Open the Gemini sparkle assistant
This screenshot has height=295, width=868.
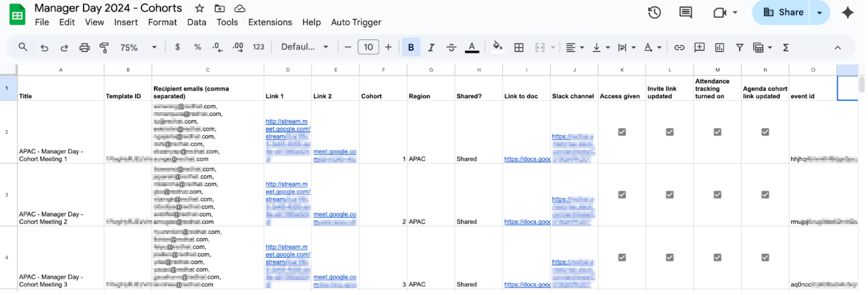tap(848, 12)
